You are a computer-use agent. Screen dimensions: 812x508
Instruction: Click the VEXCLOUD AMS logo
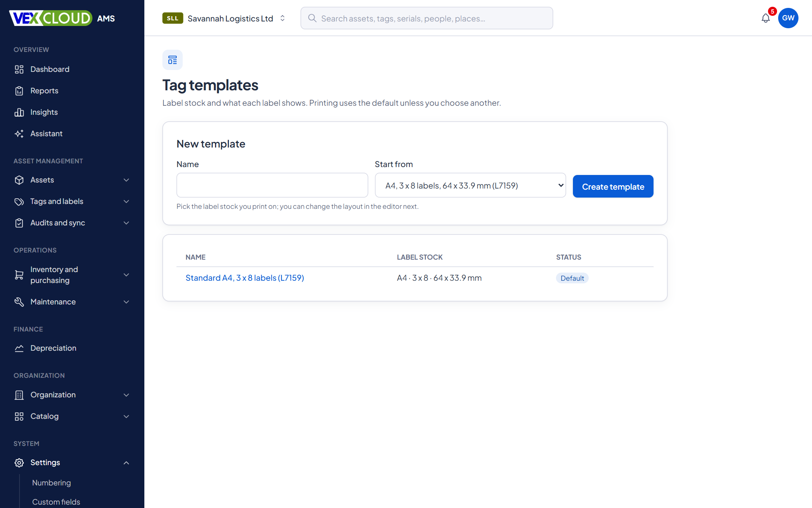pyautogui.click(x=62, y=18)
